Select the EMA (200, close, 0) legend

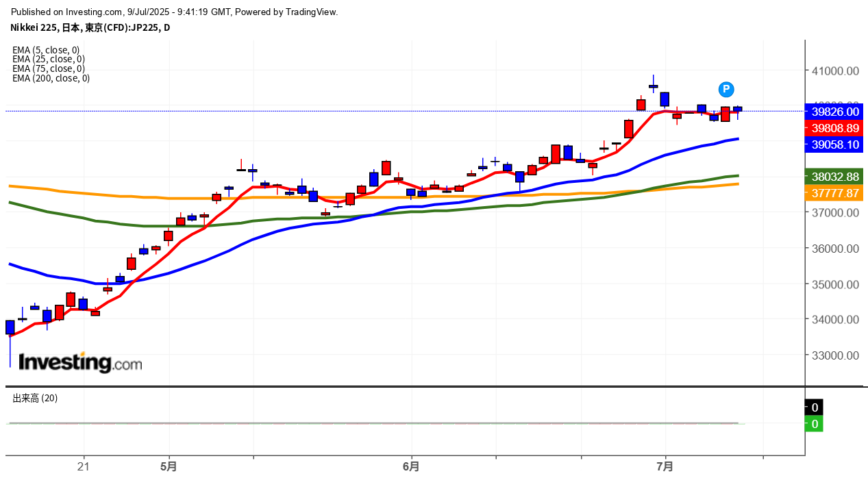pos(51,78)
